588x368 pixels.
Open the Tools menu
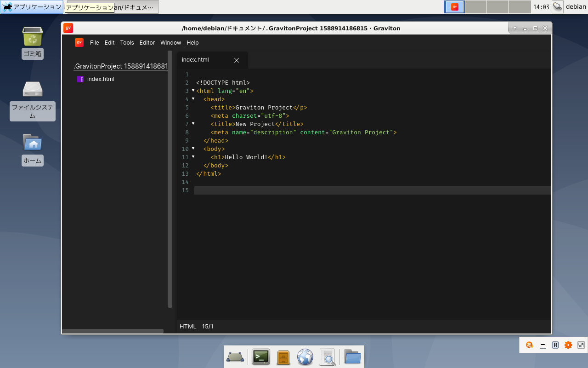point(127,43)
